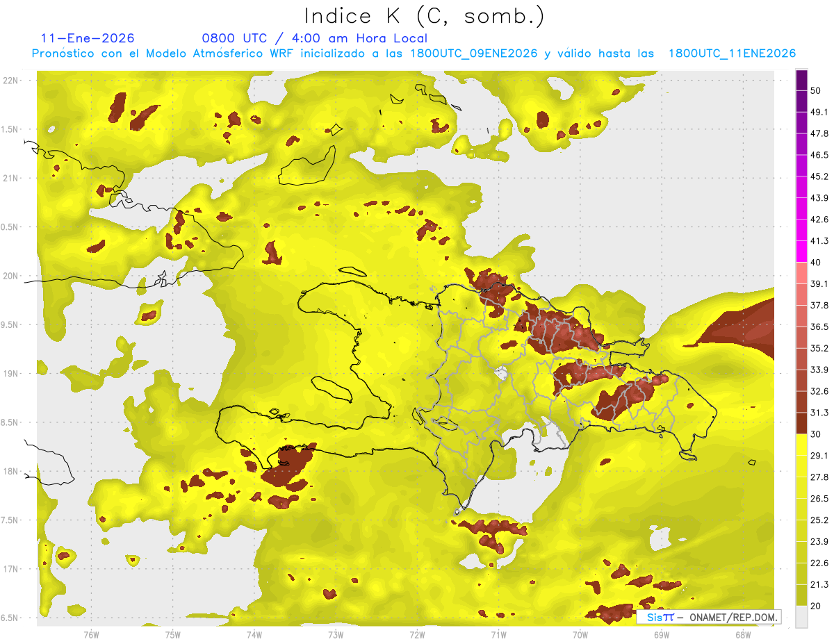Click the legend value 40
The image size is (834, 644).
[816, 262]
